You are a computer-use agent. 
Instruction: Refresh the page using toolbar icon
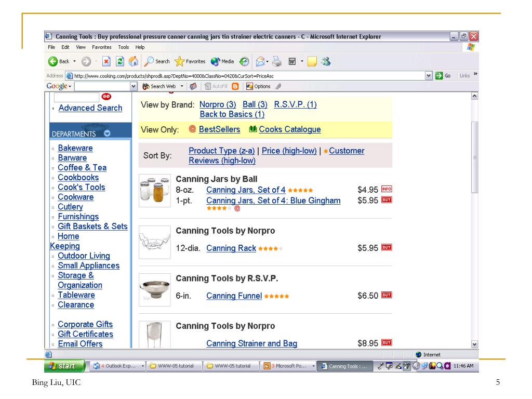point(120,61)
